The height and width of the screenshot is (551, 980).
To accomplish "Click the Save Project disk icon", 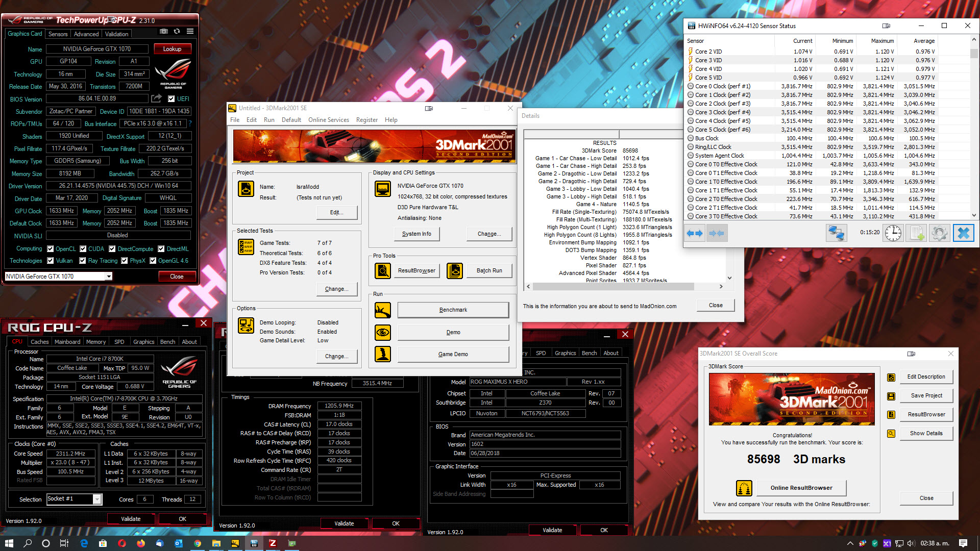I will pos(891,396).
